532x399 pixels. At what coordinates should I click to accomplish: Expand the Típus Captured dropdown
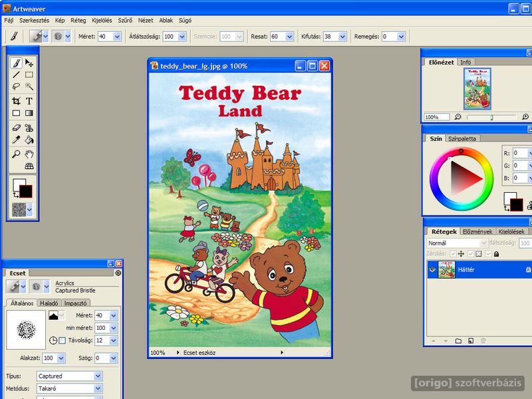(x=98, y=376)
